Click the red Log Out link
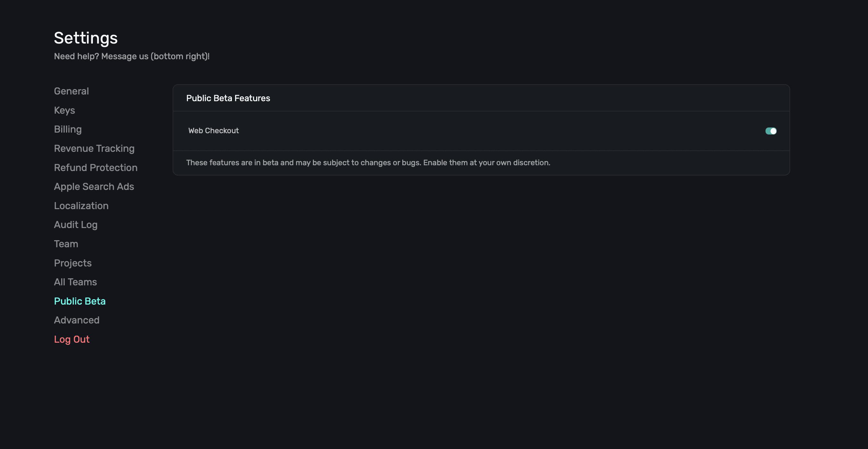 click(72, 339)
